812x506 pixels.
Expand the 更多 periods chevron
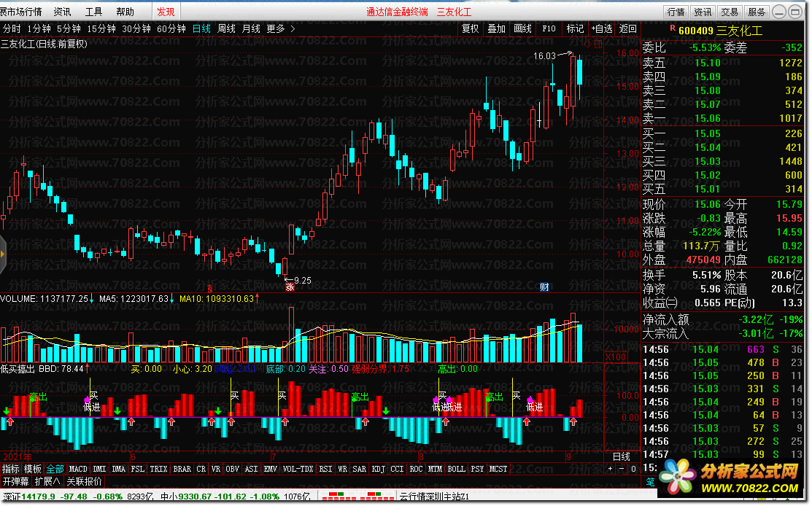293,29
